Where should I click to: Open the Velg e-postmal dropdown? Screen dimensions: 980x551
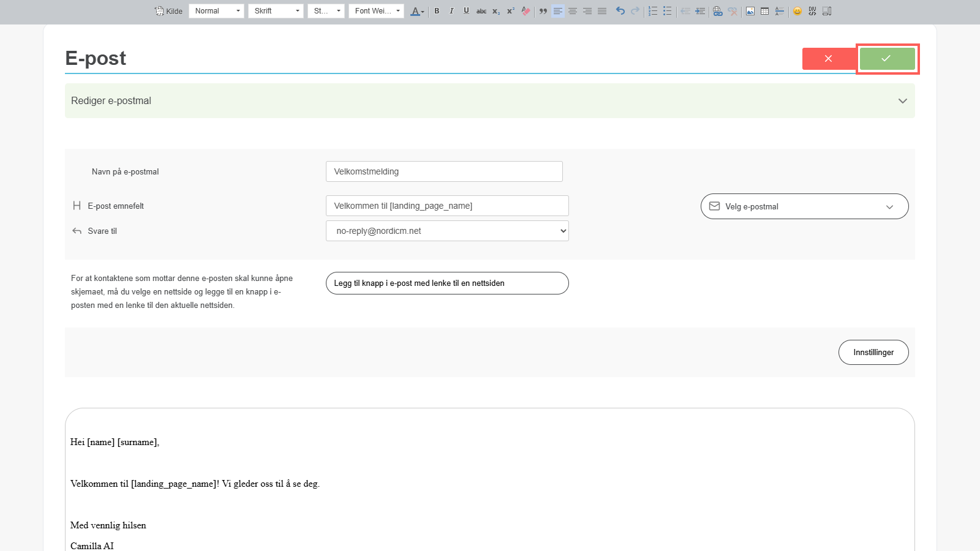[804, 206]
